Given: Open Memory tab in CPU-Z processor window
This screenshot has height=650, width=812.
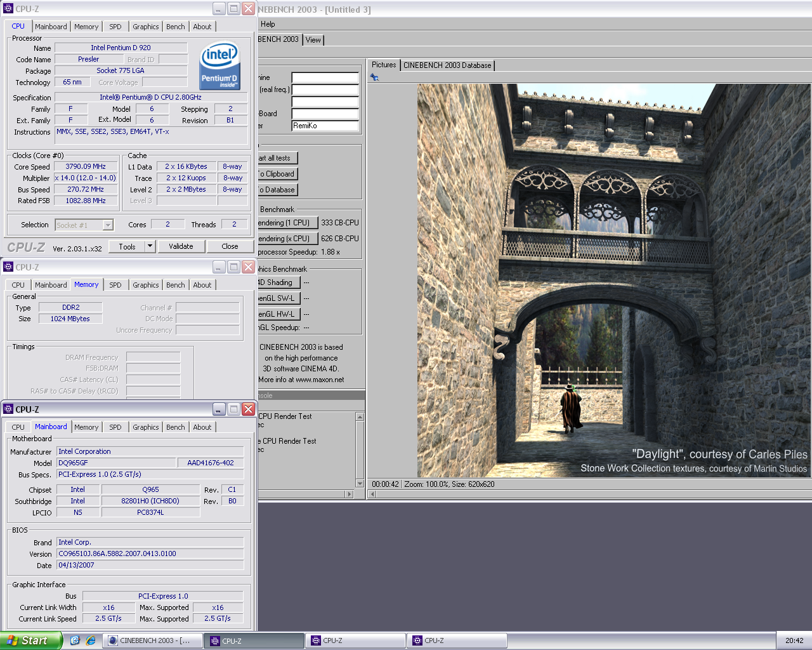Looking at the screenshot, I should [86, 27].
